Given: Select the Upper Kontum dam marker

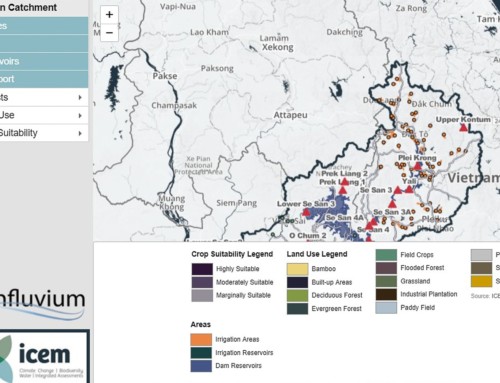Looking at the screenshot, I should click(x=463, y=127).
